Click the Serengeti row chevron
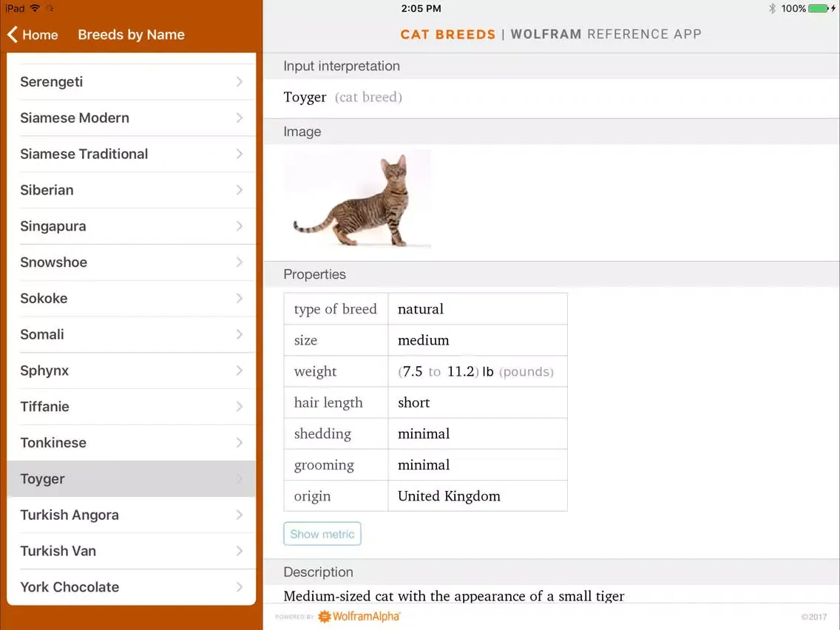This screenshot has height=630, width=840. tap(240, 82)
